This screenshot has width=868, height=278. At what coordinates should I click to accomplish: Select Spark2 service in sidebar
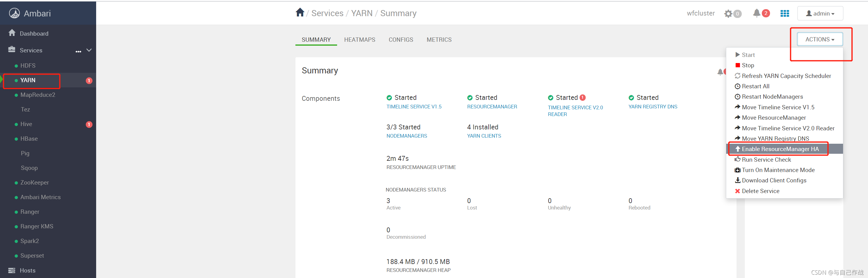[30, 241]
